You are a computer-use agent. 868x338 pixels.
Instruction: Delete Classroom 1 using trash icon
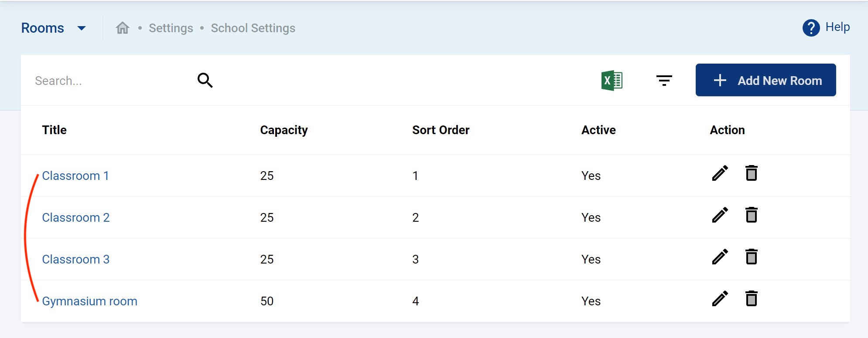tap(751, 173)
